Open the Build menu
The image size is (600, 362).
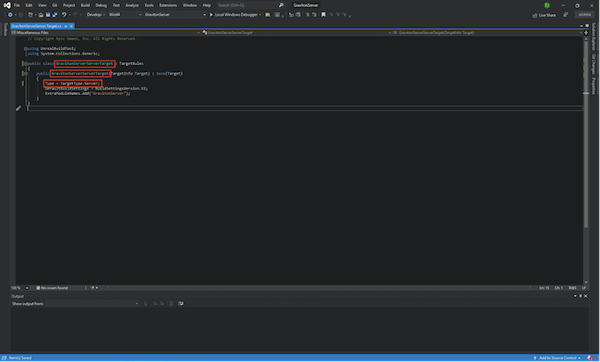click(x=85, y=5)
